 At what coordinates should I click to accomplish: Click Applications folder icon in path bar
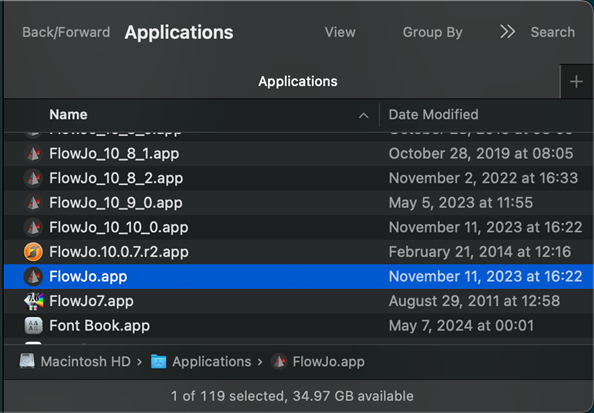pyautogui.click(x=158, y=361)
